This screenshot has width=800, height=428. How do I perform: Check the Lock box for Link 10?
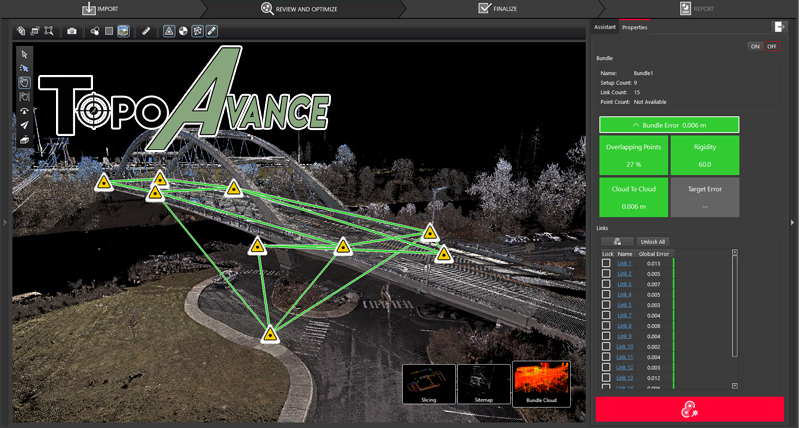click(x=606, y=346)
